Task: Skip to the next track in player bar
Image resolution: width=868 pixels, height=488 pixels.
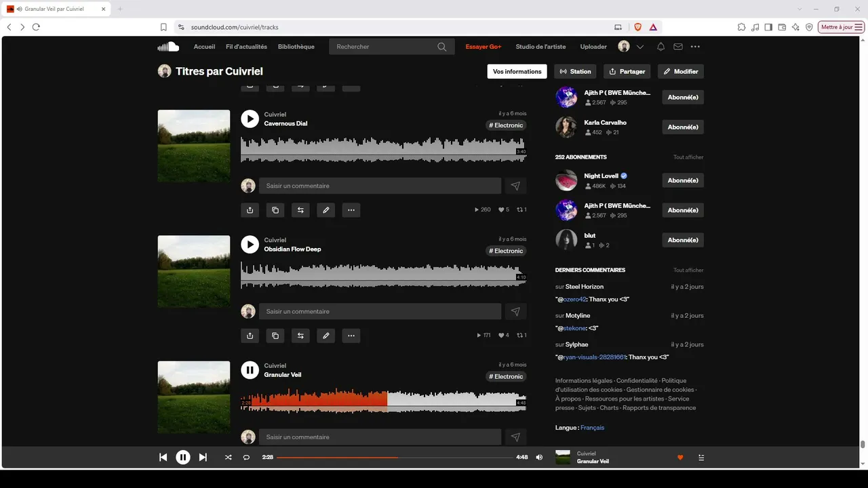Action: coord(203,457)
